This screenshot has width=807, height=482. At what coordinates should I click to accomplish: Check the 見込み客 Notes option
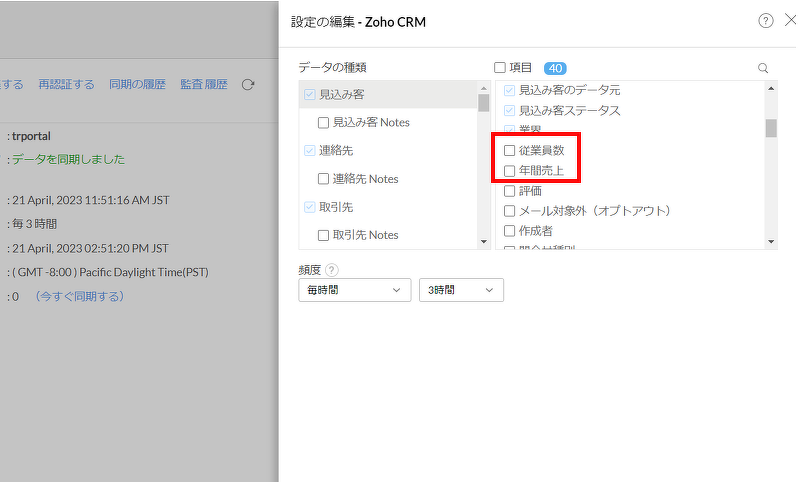(x=323, y=123)
